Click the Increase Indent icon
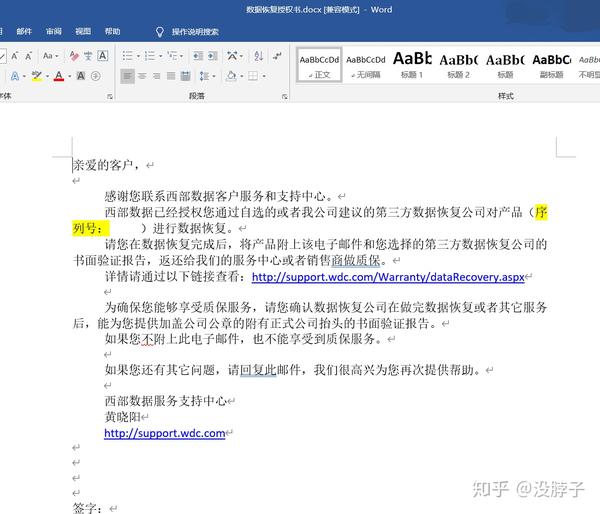Screen dimensions: 600x514 [x=213, y=56]
